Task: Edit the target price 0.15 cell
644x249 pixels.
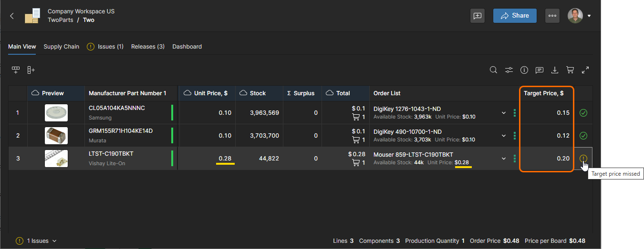Action: click(547, 113)
